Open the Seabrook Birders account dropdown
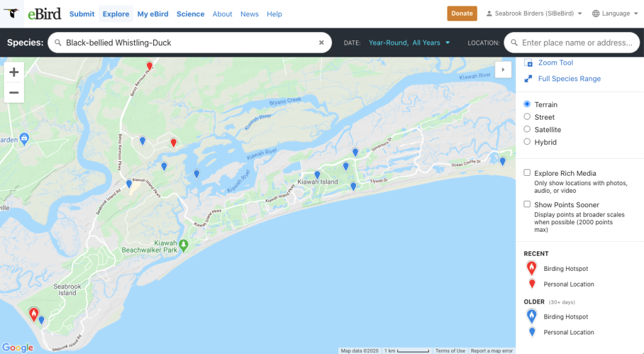 tap(534, 14)
